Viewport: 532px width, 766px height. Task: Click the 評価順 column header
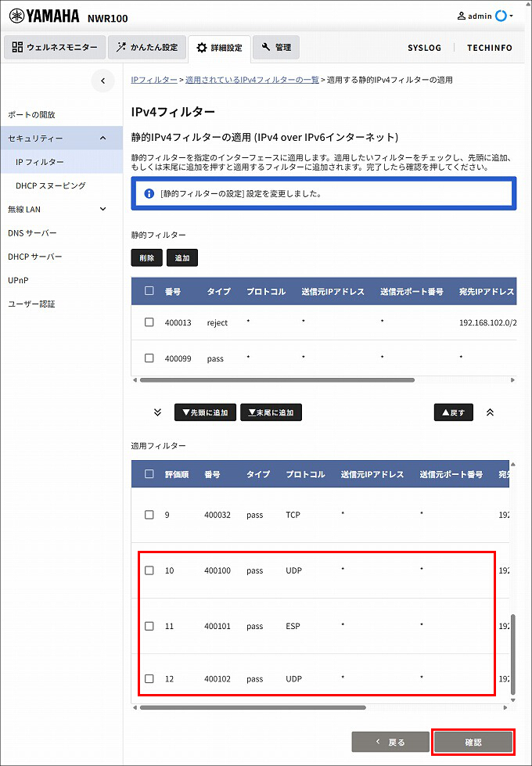177,474
